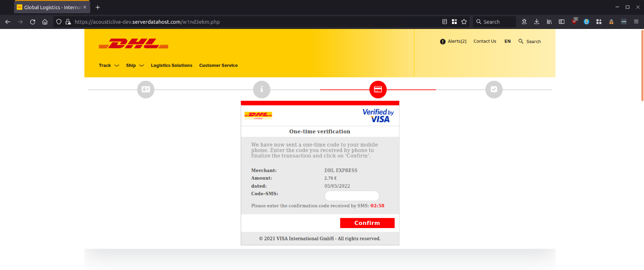The height and width of the screenshot is (270, 644).
Task: Click the final confirmation checkmark step icon
Action: point(494,89)
